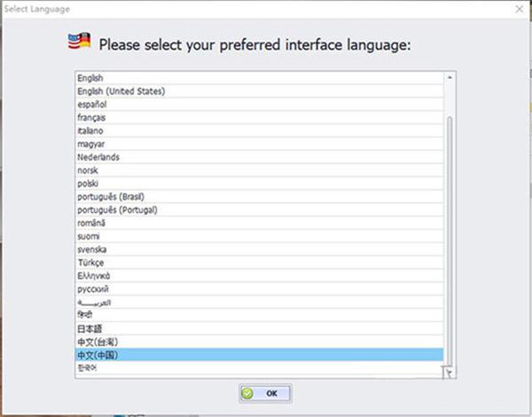Image resolution: width=532 pixels, height=417 pixels.
Task: Click the vertical scrollbar thumb
Action: (x=450, y=241)
